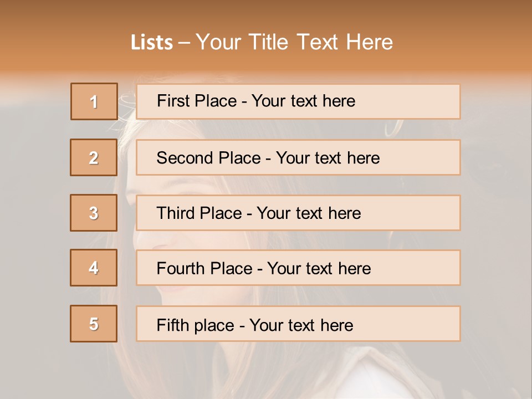532x399 pixels.
Task: Click "Your text here" in the First Place row
Action: (303, 101)
